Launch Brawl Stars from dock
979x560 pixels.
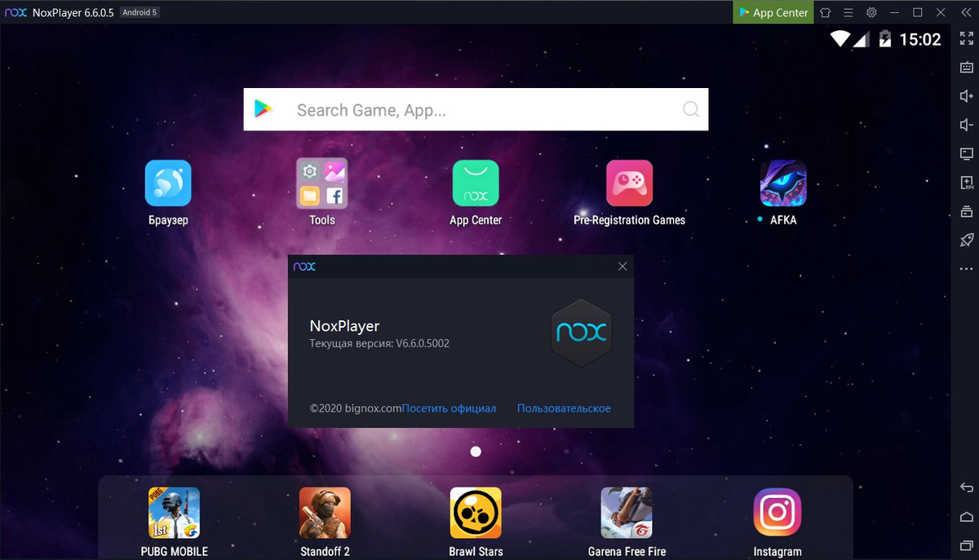pos(476,522)
